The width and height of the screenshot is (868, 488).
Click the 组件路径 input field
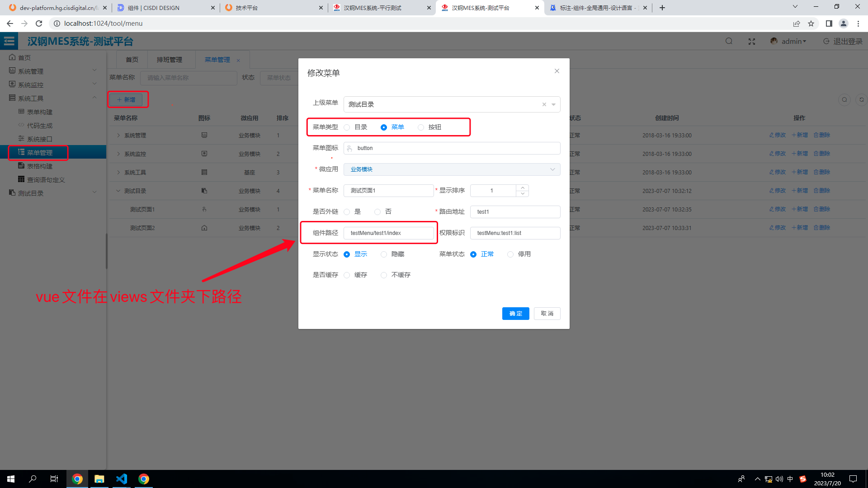[389, 233]
